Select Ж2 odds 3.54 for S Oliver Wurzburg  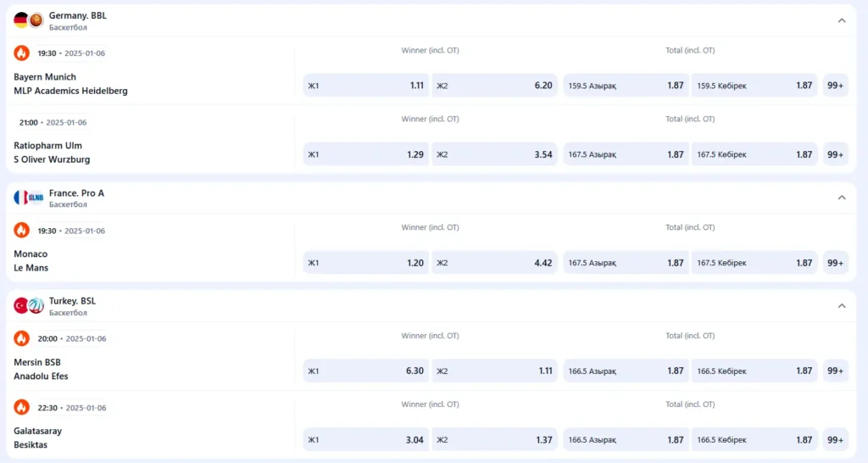tap(494, 154)
